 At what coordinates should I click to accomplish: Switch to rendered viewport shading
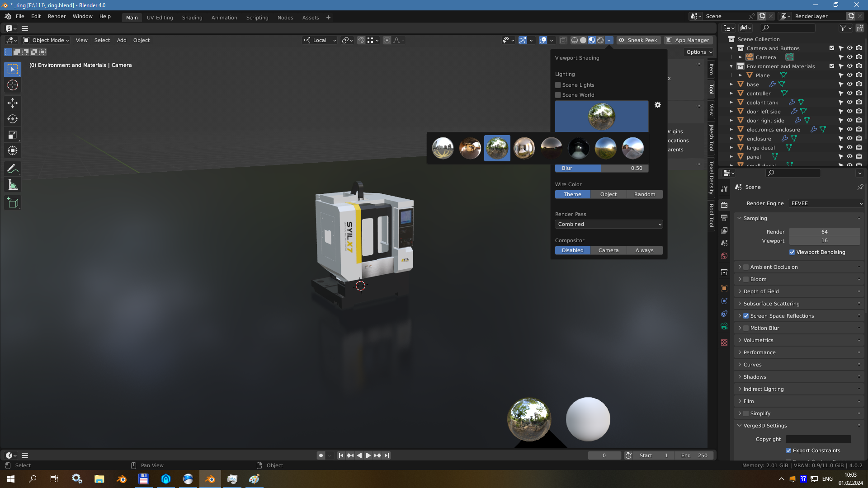(x=600, y=40)
